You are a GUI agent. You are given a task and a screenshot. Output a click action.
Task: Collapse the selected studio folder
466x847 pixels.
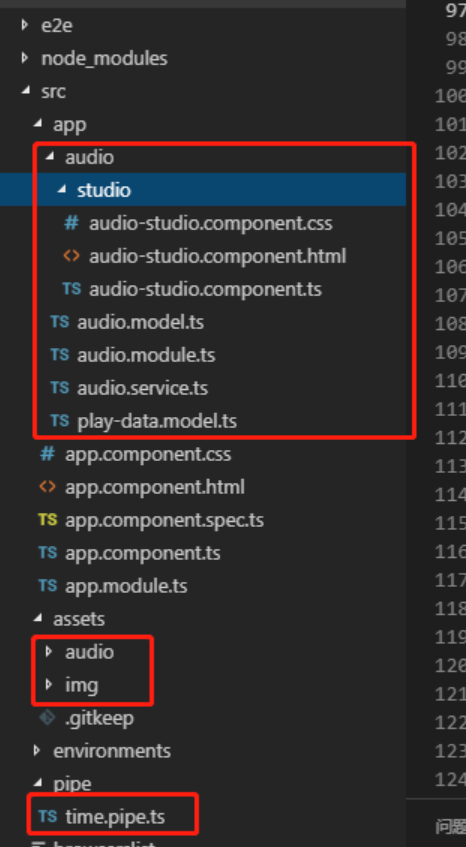pos(62,190)
